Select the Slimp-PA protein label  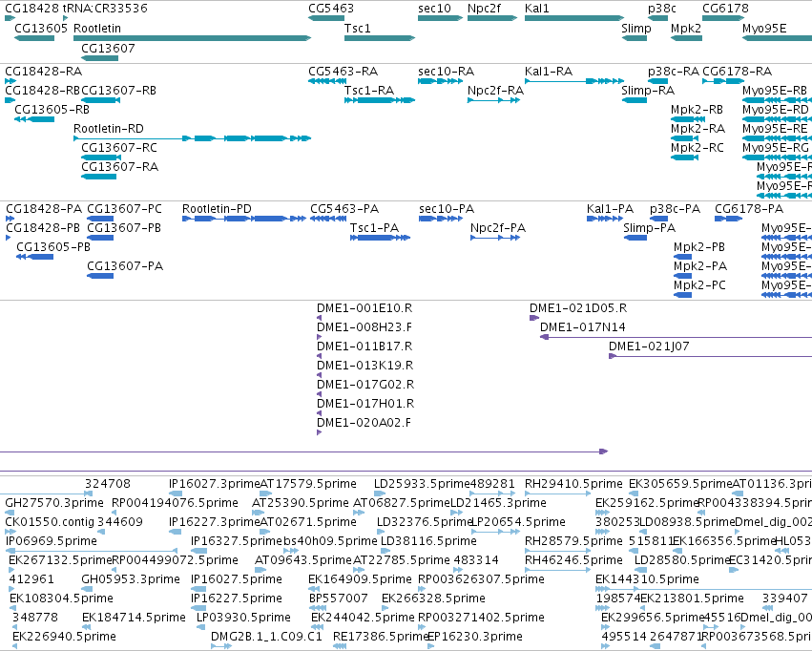click(x=650, y=228)
